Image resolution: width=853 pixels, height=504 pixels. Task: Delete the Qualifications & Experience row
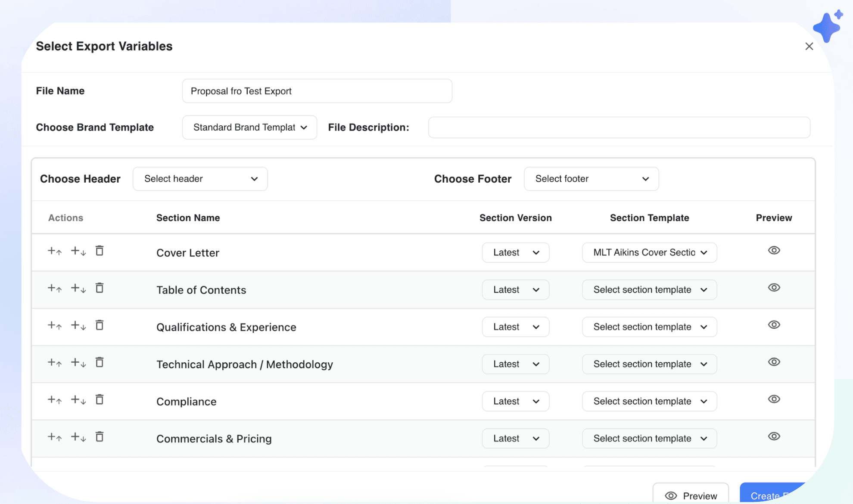100,325
